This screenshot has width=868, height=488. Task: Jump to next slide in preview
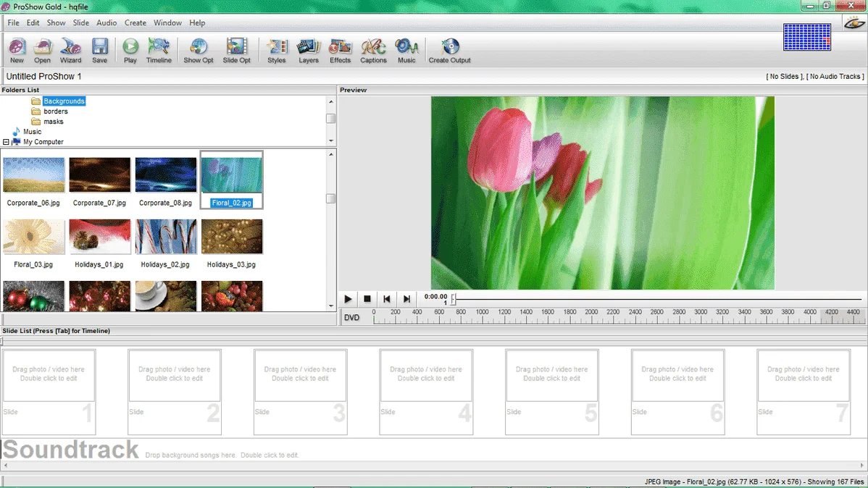(406, 299)
